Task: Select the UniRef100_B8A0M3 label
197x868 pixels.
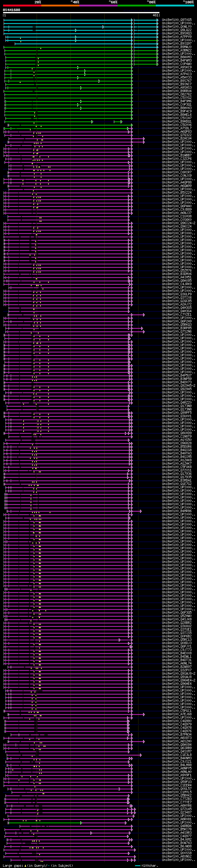Action: pyautogui.click(x=177, y=57)
